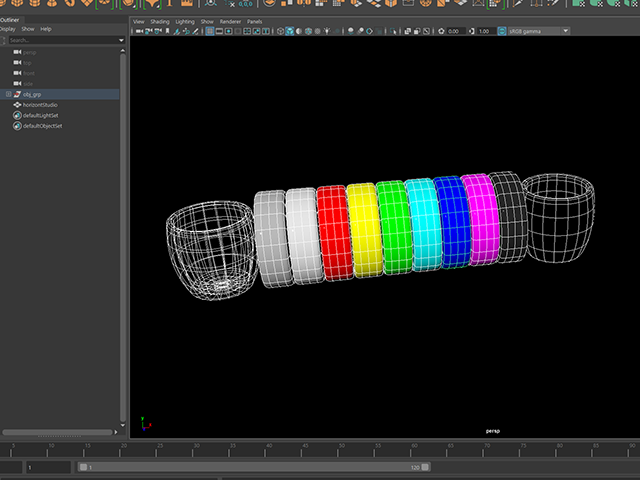Screen dimensions: 640x480
Task: Click the Outliner scroll-up arrow
Action: [x=123, y=51]
